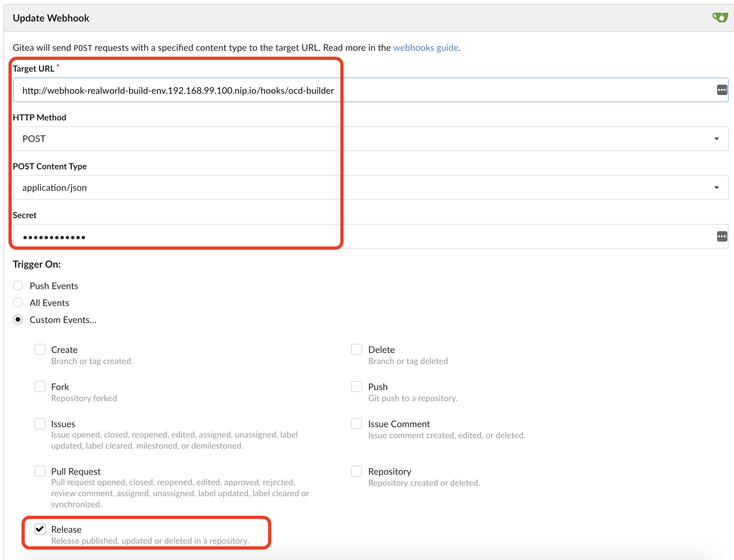Expand the HTTP Method dropdown arrow
Image resolution: width=734 pixels, height=560 pixels.
click(x=716, y=139)
